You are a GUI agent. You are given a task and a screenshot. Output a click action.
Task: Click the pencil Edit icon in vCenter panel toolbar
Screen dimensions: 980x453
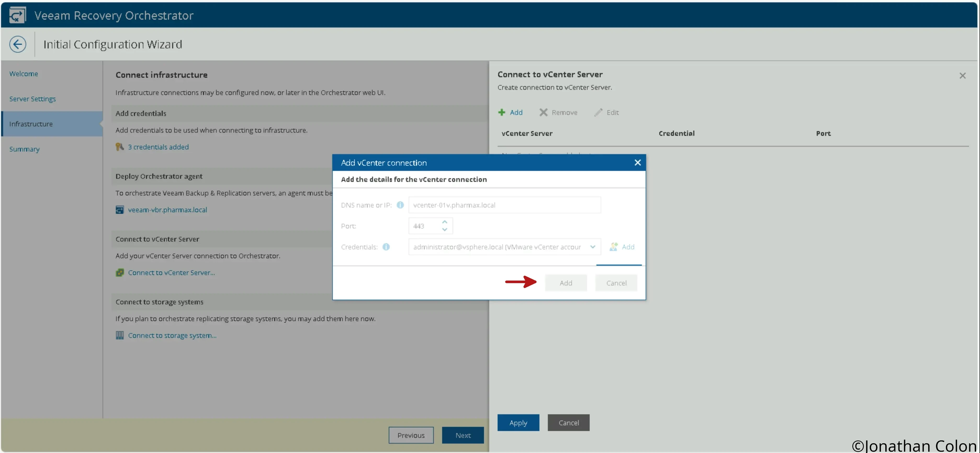coord(598,112)
